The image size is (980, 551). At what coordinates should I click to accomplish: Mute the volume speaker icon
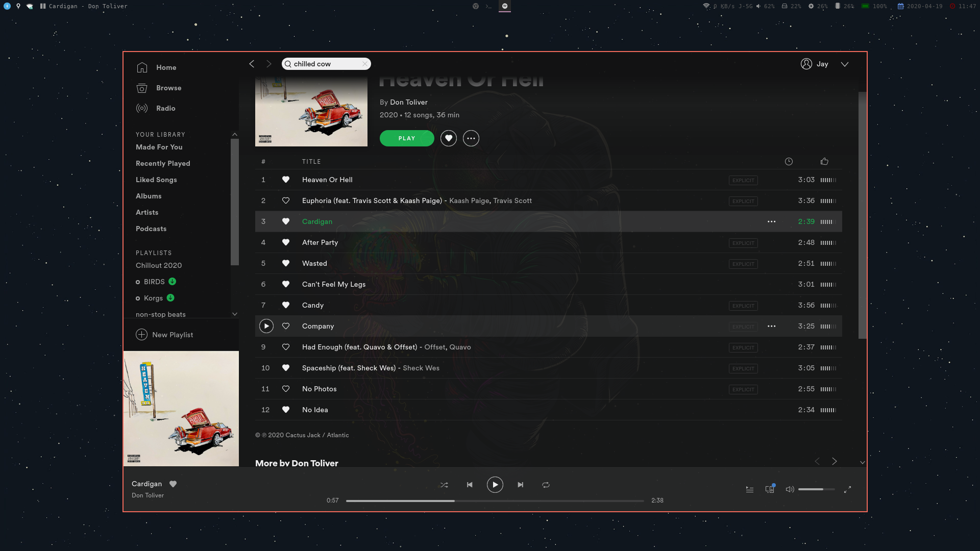tap(789, 489)
